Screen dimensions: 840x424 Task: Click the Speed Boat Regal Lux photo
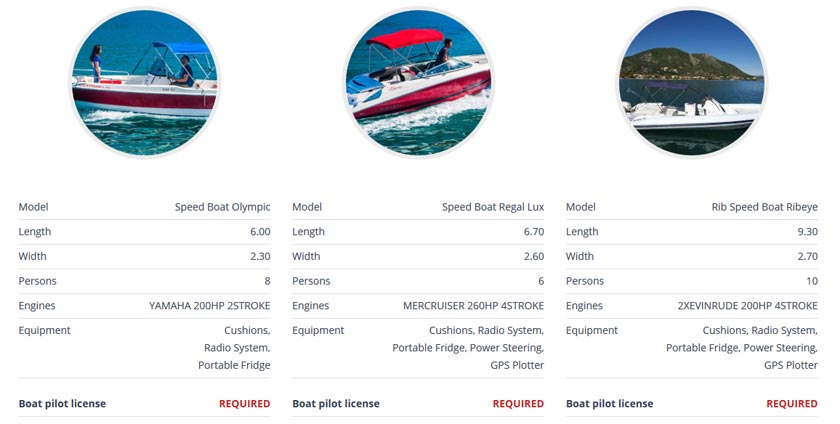(418, 83)
